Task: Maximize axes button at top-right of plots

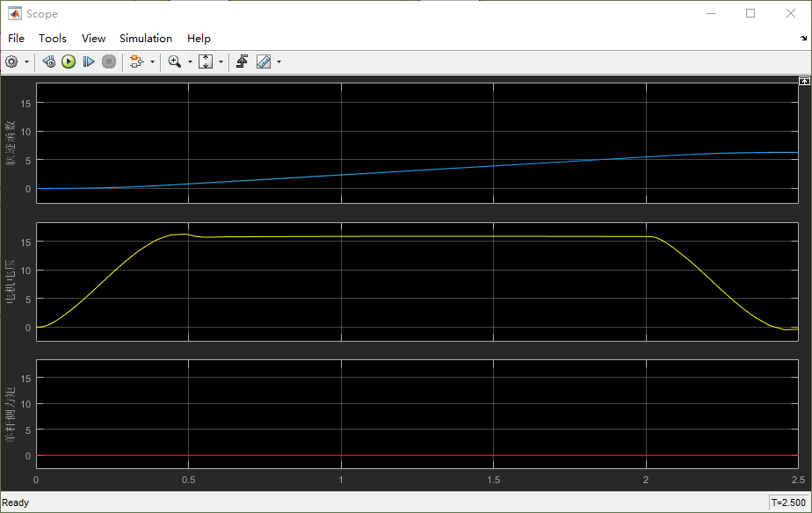Action: point(804,81)
